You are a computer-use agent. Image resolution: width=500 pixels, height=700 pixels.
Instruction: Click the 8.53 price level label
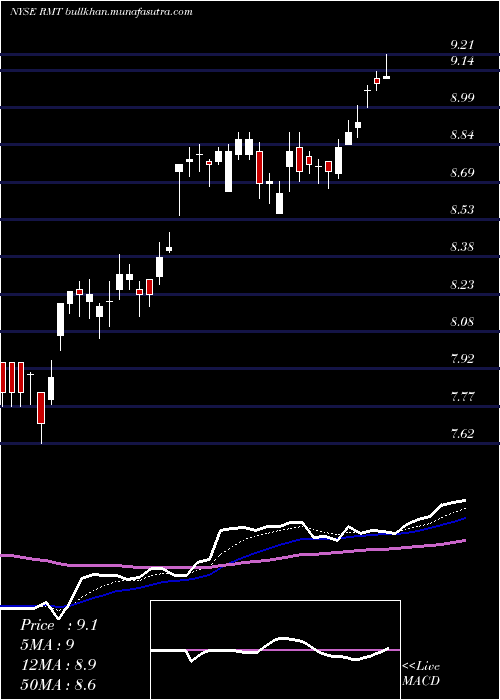(x=462, y=209)
